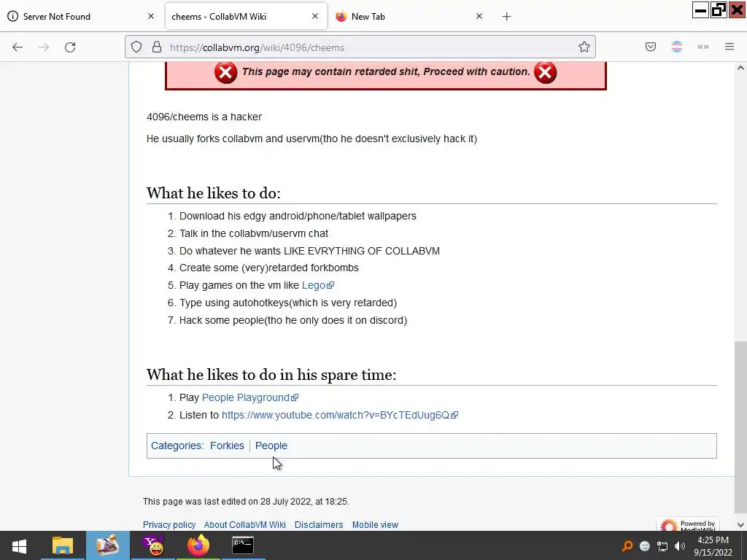The image size is (747, 560).
Task: Open the YouTube watch link
Action: [340, 415]
